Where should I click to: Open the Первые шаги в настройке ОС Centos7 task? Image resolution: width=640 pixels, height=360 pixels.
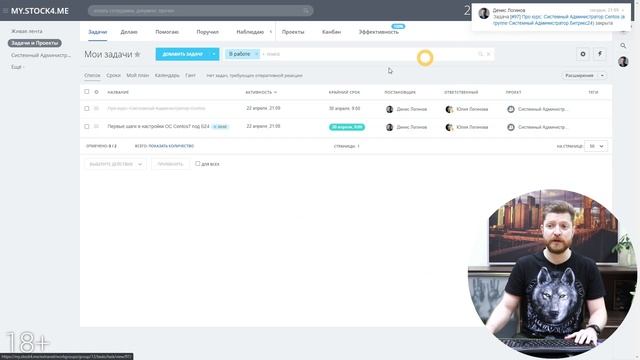(158, 127)
